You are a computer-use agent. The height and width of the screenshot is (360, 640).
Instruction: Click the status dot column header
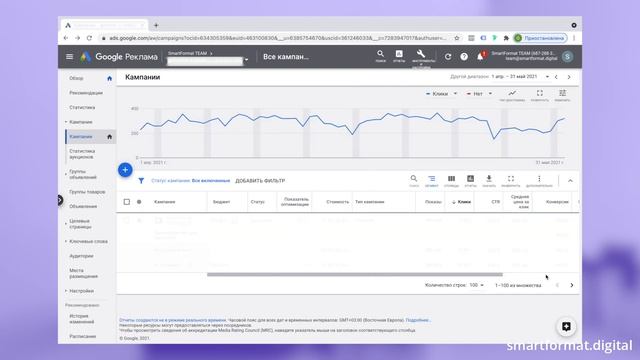139,202
